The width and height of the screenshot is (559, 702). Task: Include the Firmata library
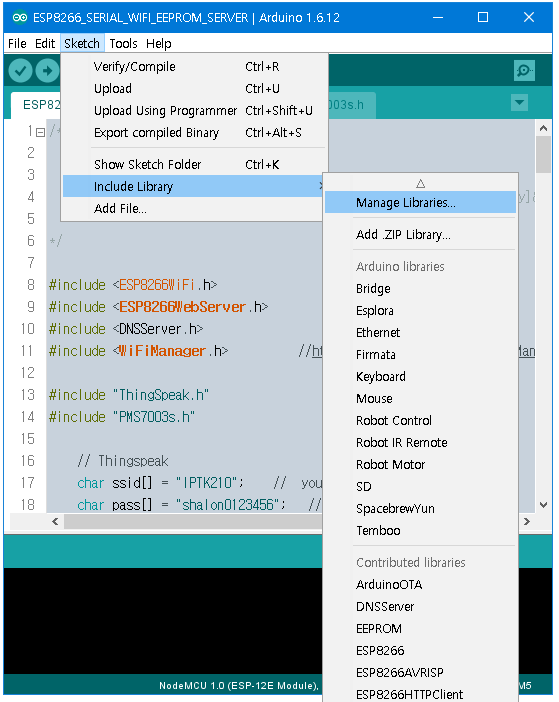click(x=420, y=355)
